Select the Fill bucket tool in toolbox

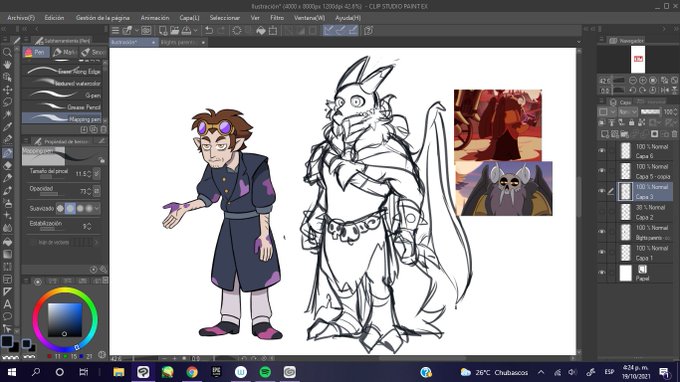7,241
